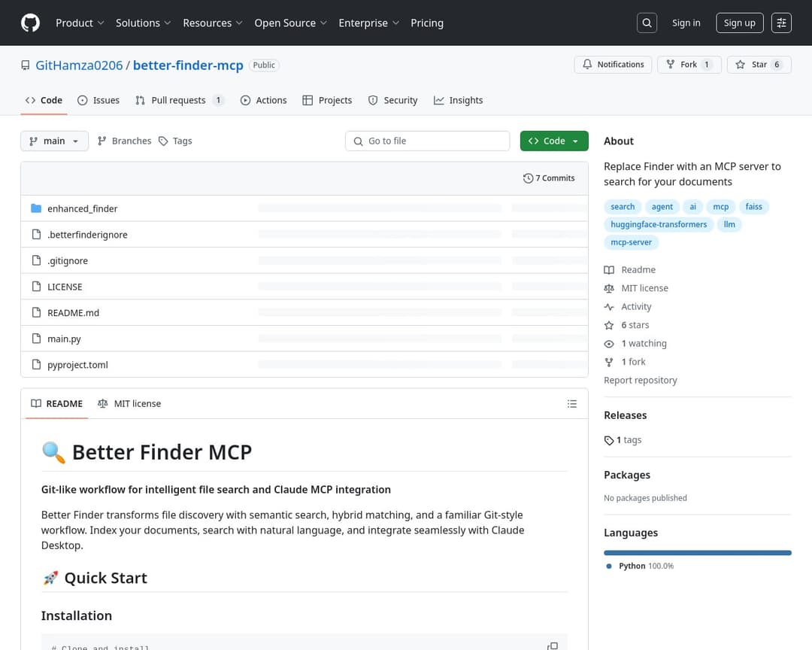Switch to the Pull requests tab

point(179,100)
